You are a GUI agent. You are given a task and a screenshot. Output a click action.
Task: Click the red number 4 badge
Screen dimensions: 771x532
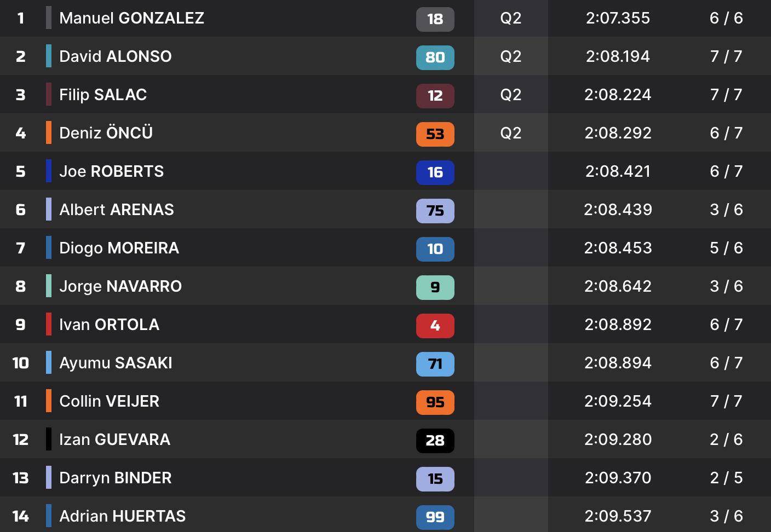pyautogui.click(x=435, y=326)
